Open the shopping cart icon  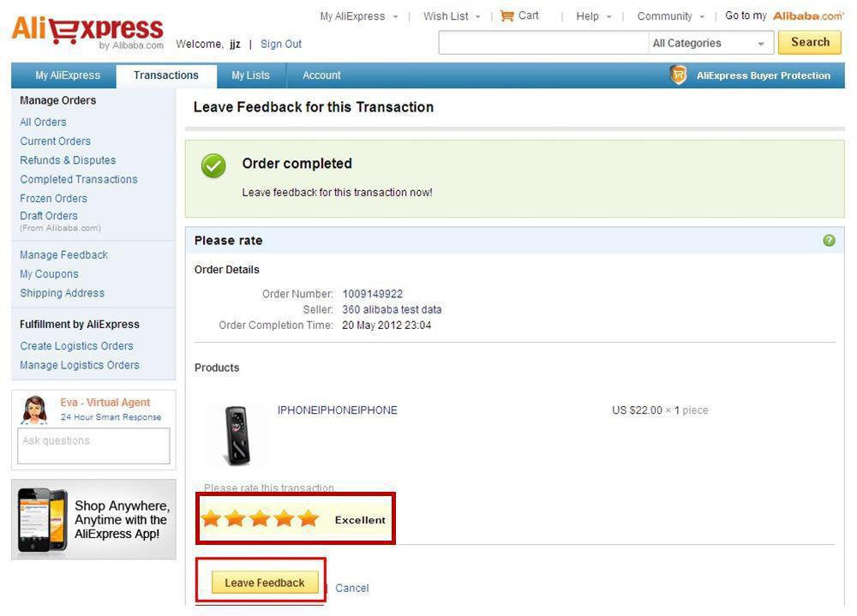[x=507, y=15]
